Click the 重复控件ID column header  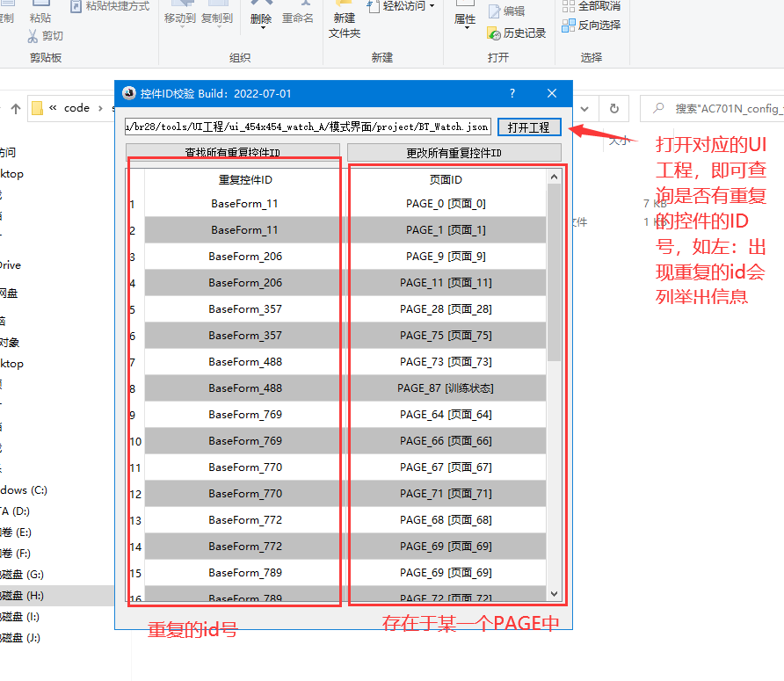[x=245, y=179]
